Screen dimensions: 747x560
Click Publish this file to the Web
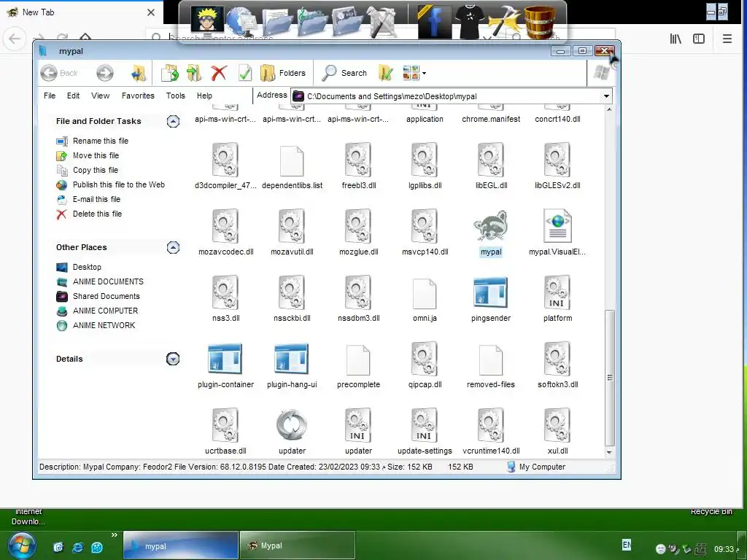pos(119,184)
